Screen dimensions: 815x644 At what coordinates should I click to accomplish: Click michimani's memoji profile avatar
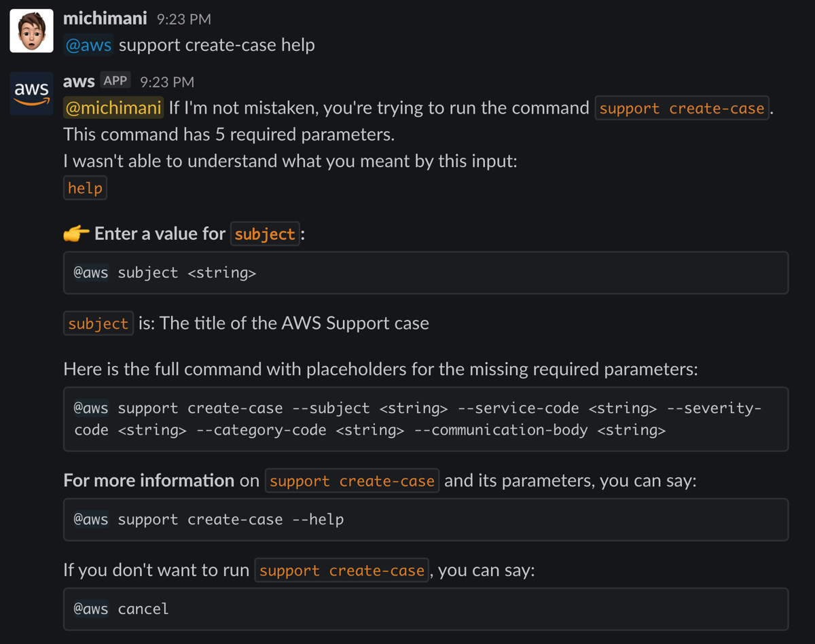click(31, 30)
